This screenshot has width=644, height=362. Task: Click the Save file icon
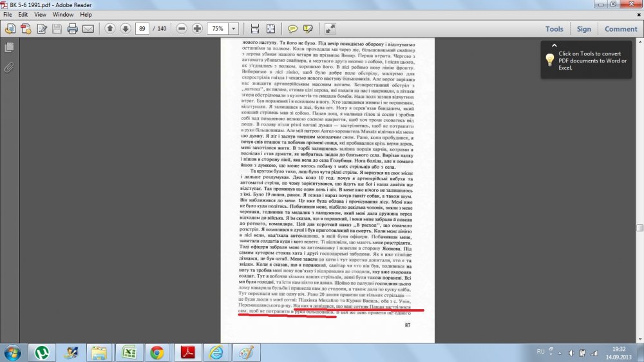point(57,29)
